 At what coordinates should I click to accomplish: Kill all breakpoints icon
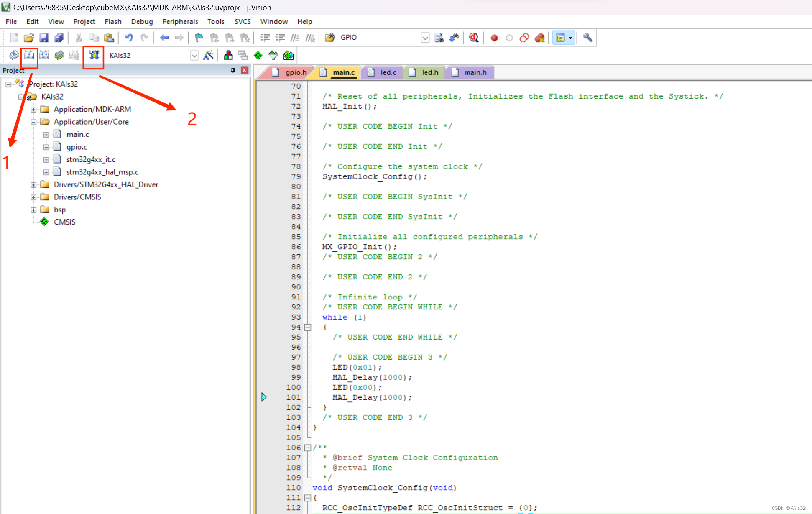[539, 38]
